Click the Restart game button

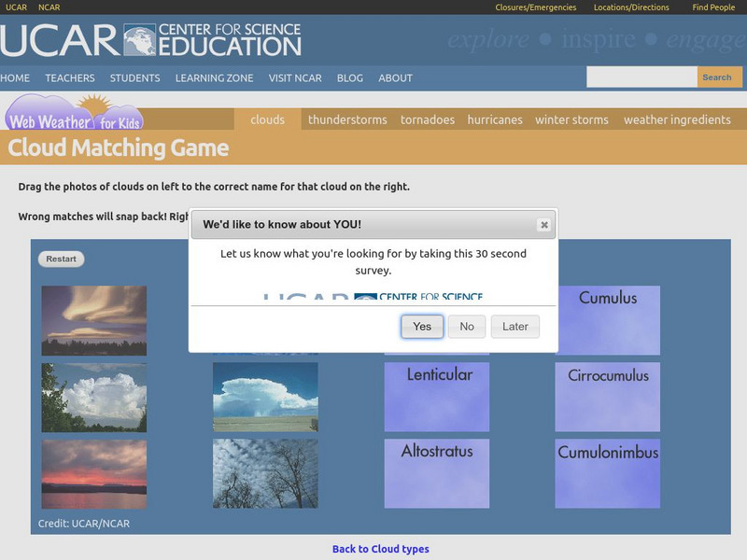60,259
